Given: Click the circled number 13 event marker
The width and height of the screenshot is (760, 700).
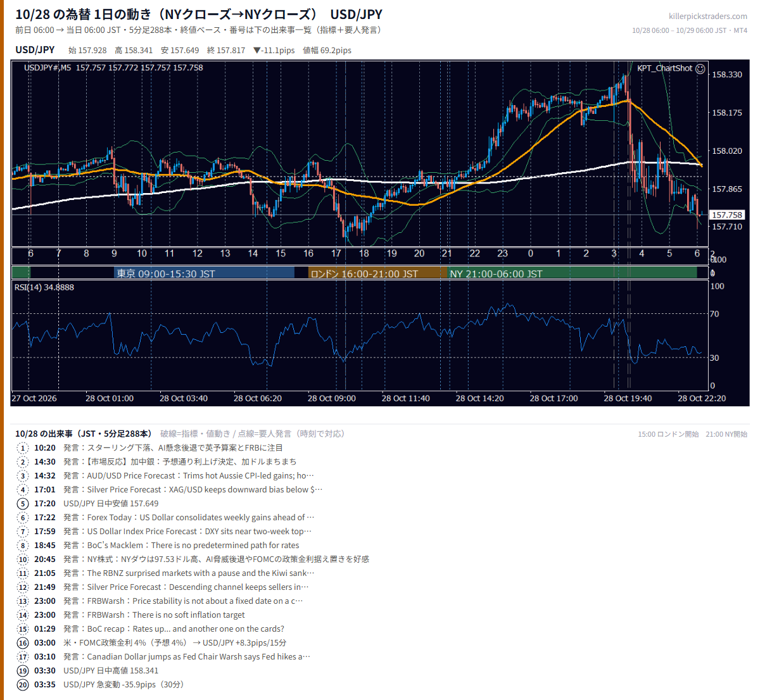Looking at the screenshot, I should [23, 601].
